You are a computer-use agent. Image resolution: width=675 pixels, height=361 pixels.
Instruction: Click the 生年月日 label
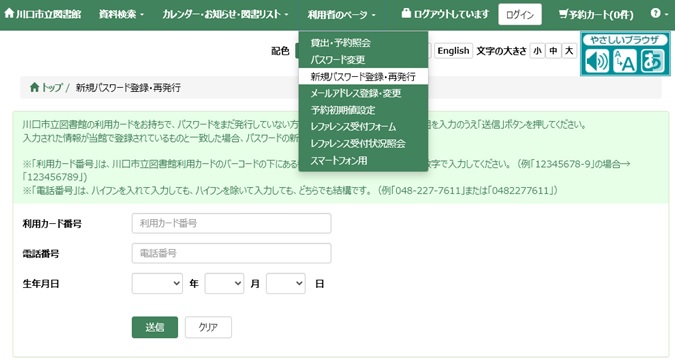[41, 284]
